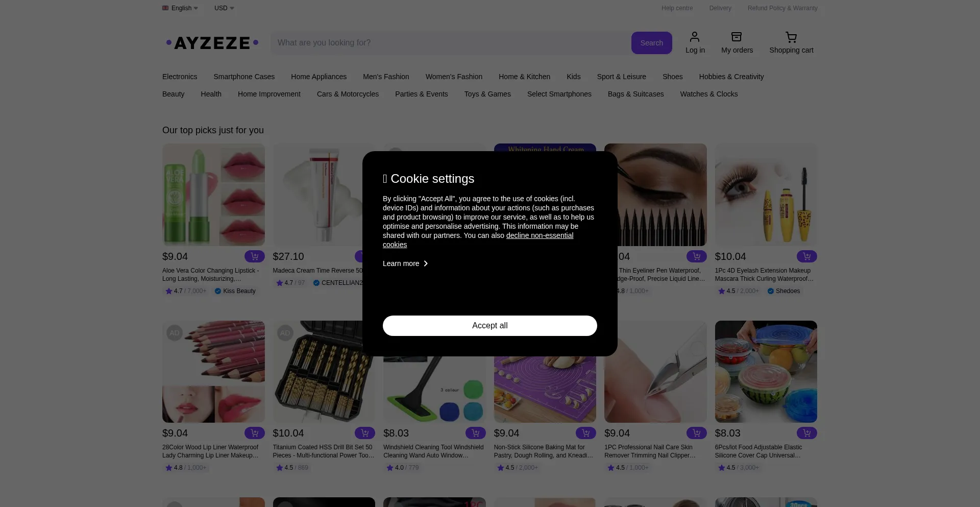The image size is (980, 507).
Task: Open the Electronics category
Action: pos(180,77)
